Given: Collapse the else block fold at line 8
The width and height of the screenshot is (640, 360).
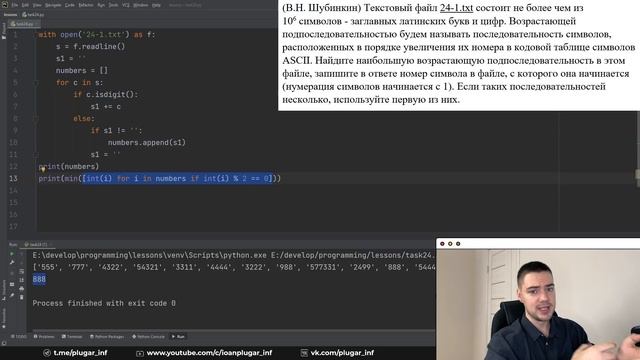Looking at the screenshot, I should pos(36,119).
